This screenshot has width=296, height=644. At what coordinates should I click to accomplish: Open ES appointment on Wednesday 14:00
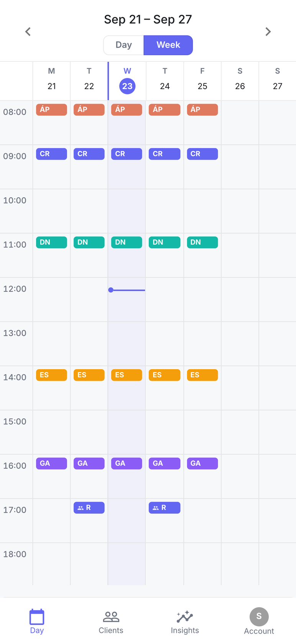pos(127,375)
